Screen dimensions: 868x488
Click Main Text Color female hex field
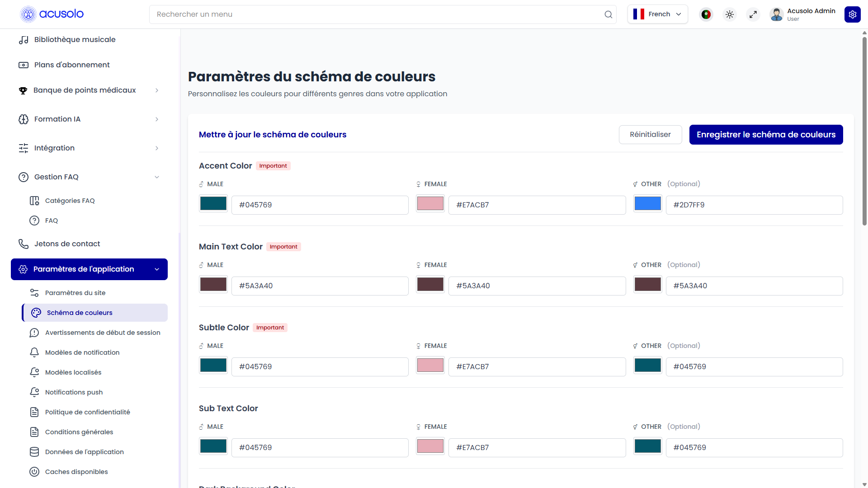pos(537,286)
